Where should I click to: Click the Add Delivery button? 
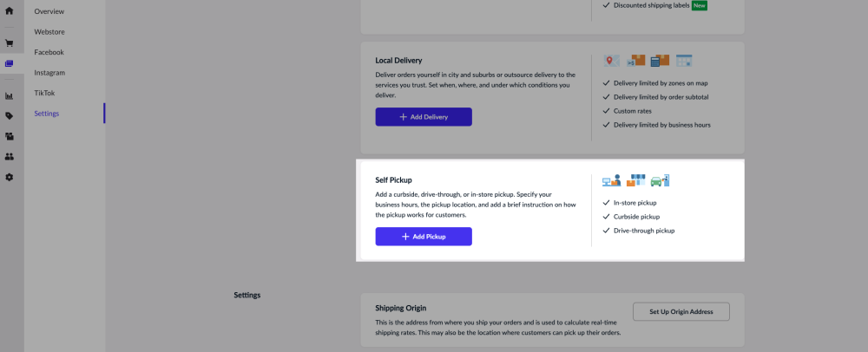tap(424, 117)
